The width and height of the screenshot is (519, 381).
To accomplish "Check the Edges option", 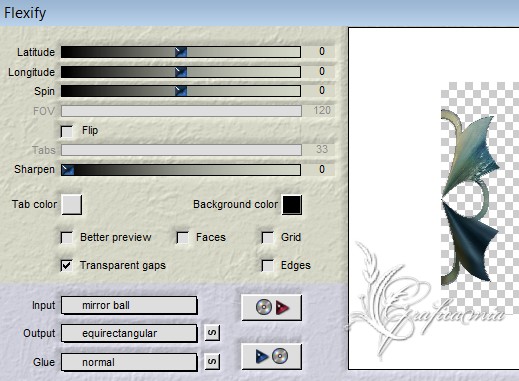I will [268, 265].
